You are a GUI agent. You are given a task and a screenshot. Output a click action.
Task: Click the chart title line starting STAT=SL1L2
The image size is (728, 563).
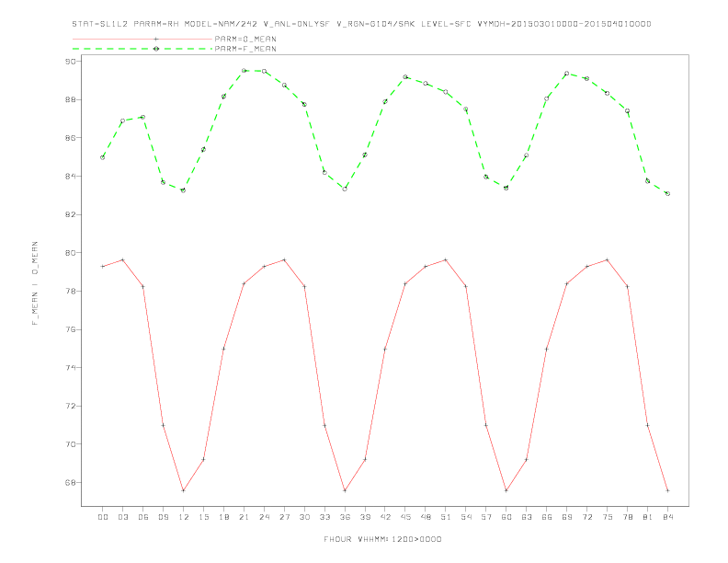(361, 24)
